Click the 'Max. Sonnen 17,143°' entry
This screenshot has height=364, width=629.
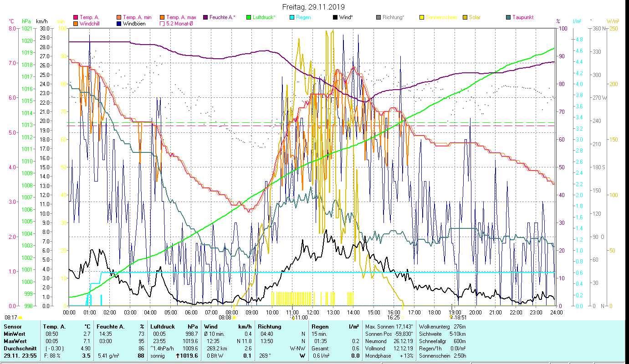point(389,327)
